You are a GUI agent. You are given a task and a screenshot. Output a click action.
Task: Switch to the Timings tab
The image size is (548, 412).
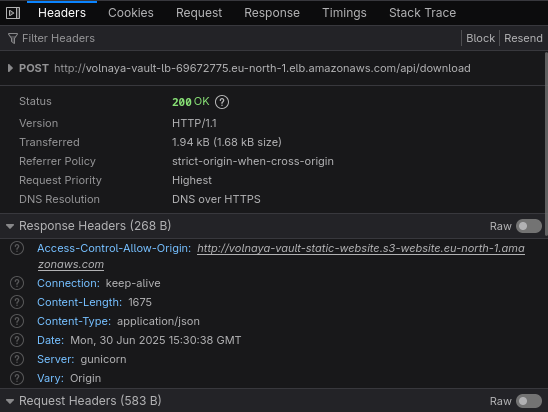[344, 13]
